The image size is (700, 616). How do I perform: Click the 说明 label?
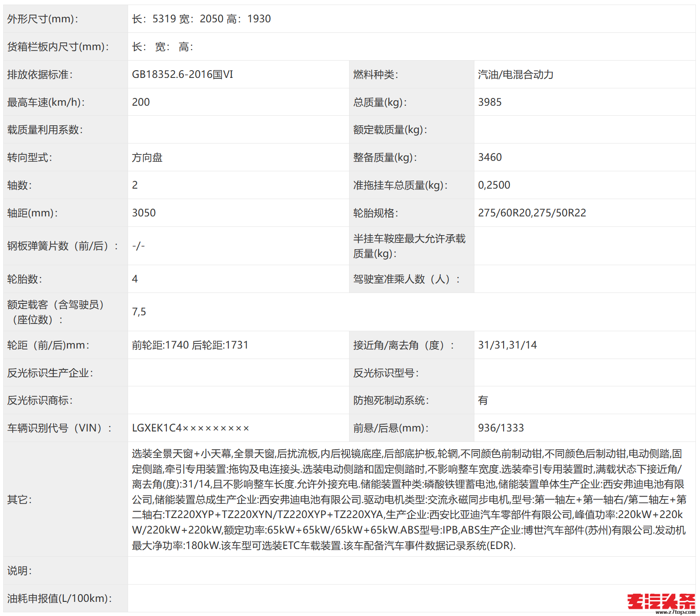coord(20,570)
